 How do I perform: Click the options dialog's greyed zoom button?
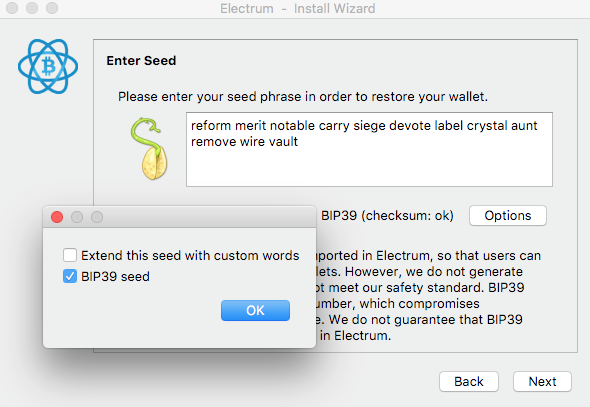97,217
